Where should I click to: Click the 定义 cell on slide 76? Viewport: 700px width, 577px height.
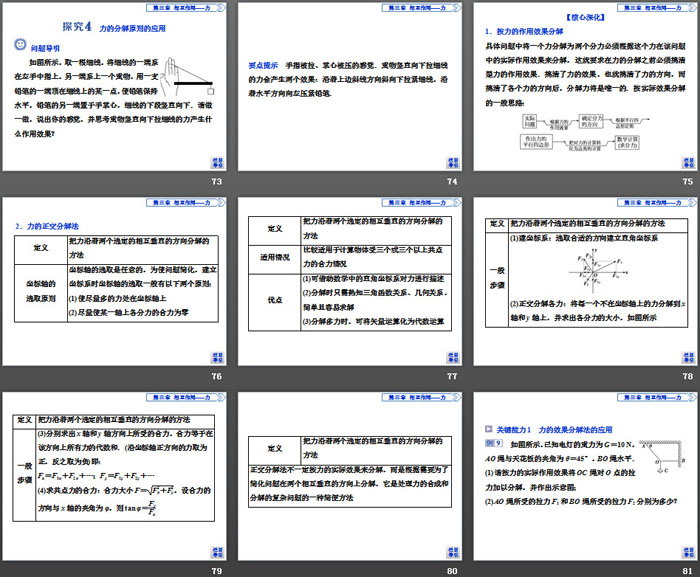(x=41, y=250)
